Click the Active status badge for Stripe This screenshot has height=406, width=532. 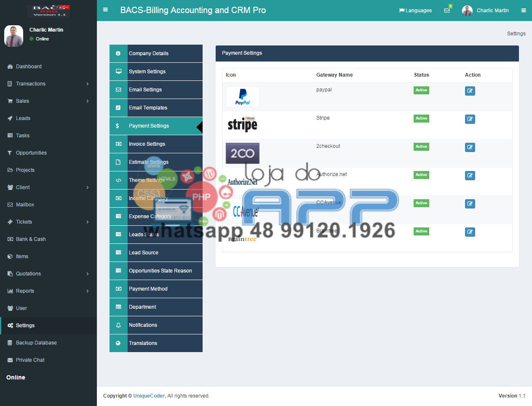[x=421, y=119]
